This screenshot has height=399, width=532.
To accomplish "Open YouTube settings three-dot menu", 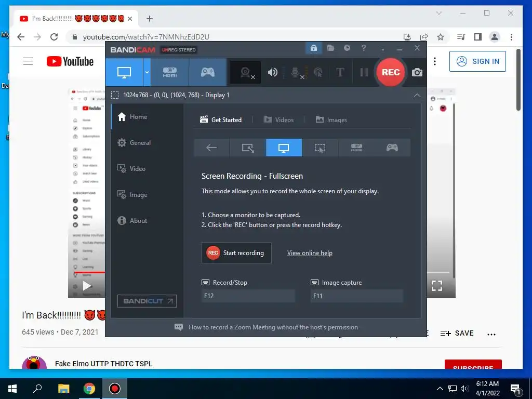I will pyautogui.click(x=435, y=61).
